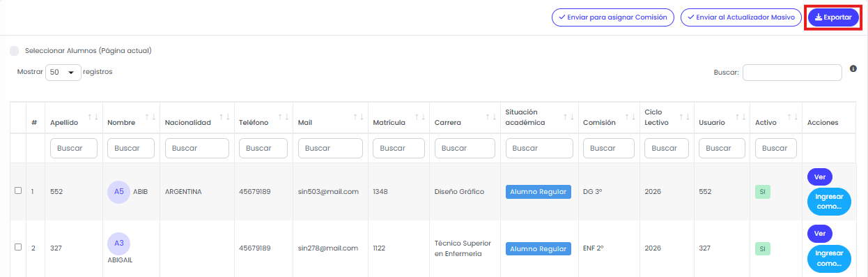Click the Diseño Gráfico career cell
The width and height of the screenshot is (868, 277).
[459, 191]
